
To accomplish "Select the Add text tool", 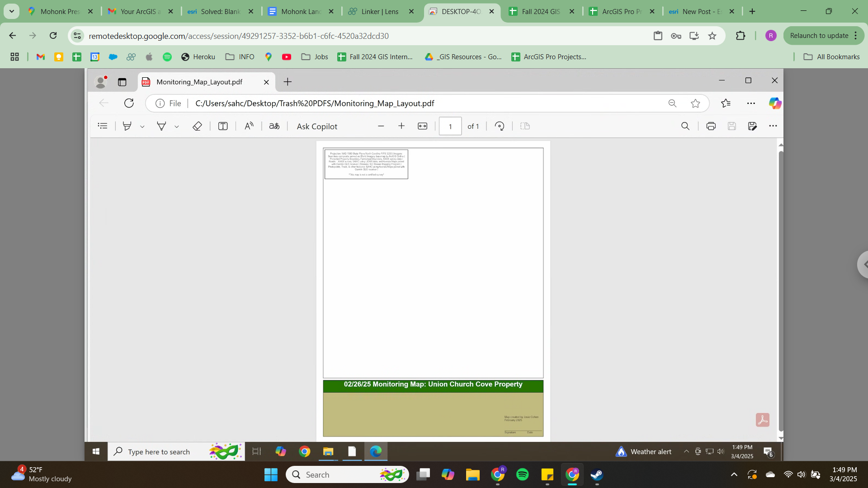I will coord(223,126).
